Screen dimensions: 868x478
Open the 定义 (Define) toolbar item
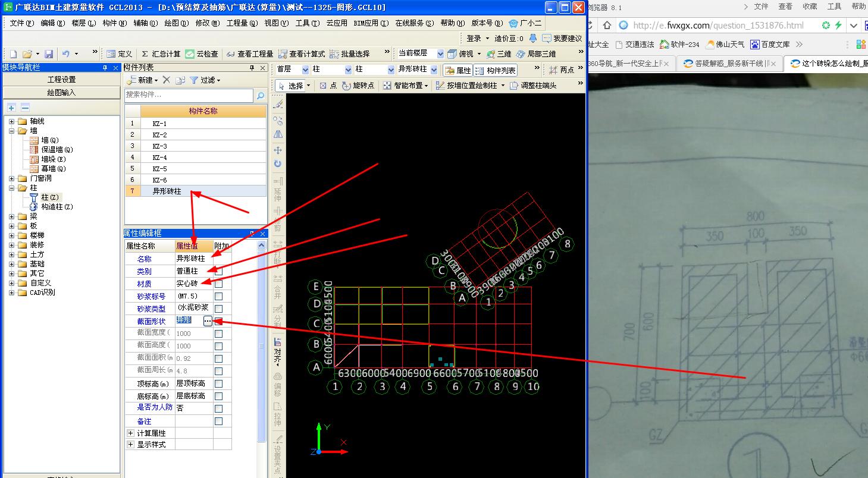pos(119,54)
